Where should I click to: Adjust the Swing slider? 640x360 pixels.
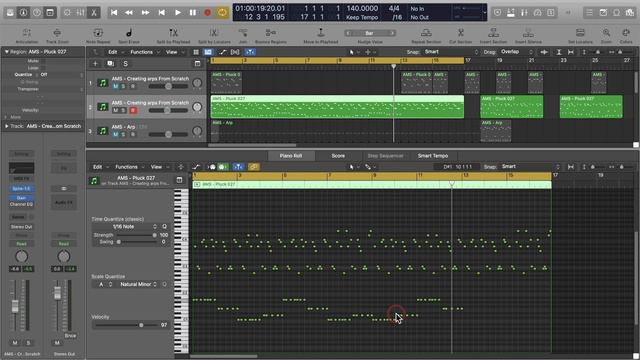click(x=136, y=242)
